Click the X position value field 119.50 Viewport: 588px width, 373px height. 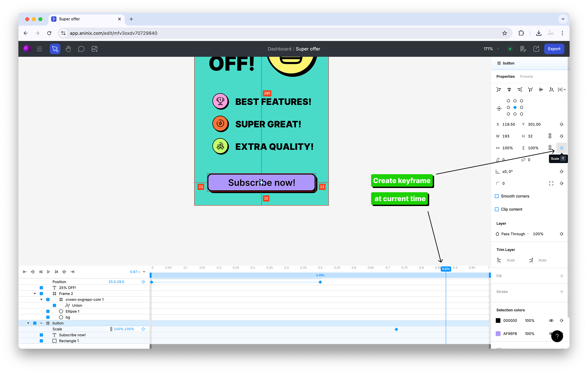coord(509,124)
